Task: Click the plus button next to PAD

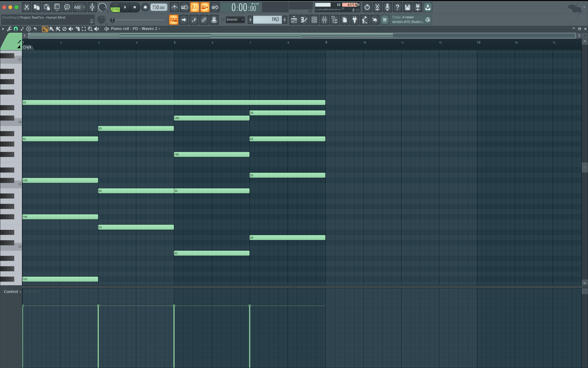Action: click(285, 20)
